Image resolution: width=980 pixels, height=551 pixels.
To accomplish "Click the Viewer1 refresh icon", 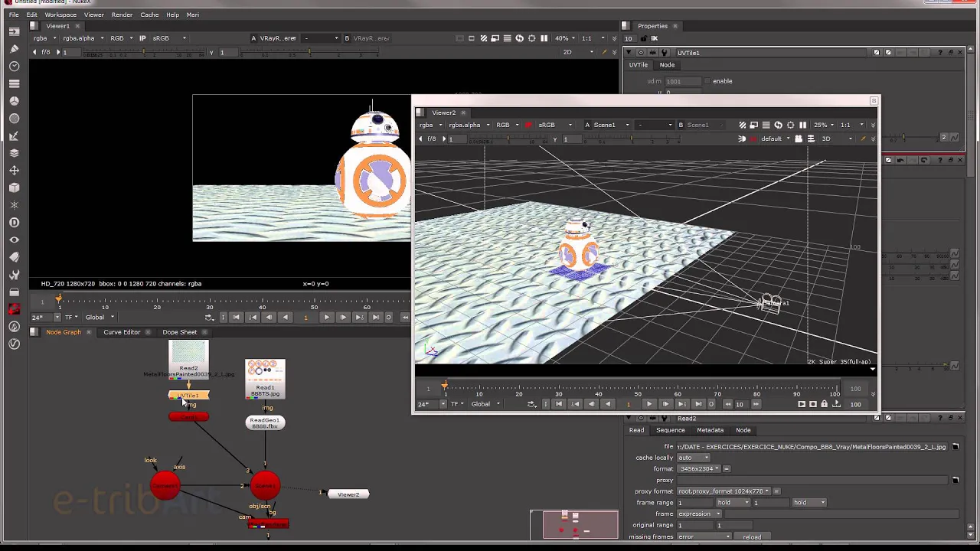I will (x=519, y=38).
